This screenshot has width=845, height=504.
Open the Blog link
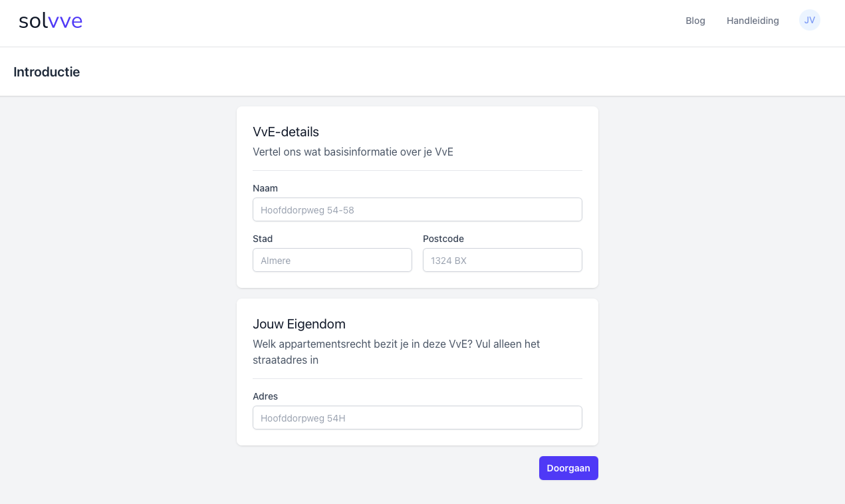pos(695,21)
